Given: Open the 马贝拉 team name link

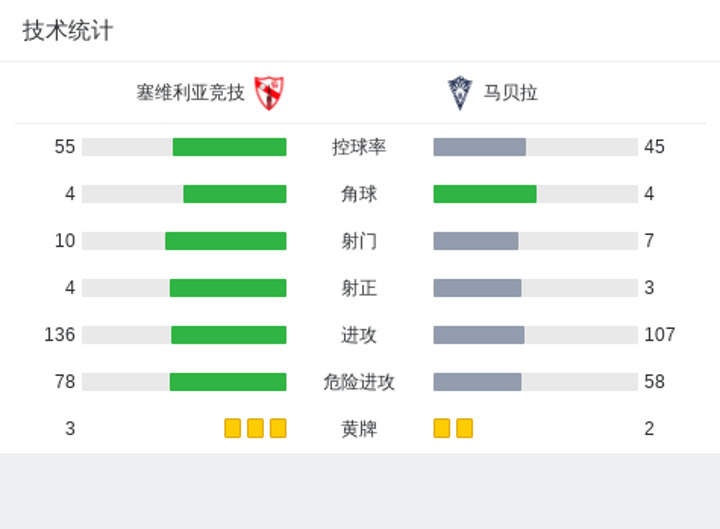Looking at the screenshot, I should coord(511,93).
